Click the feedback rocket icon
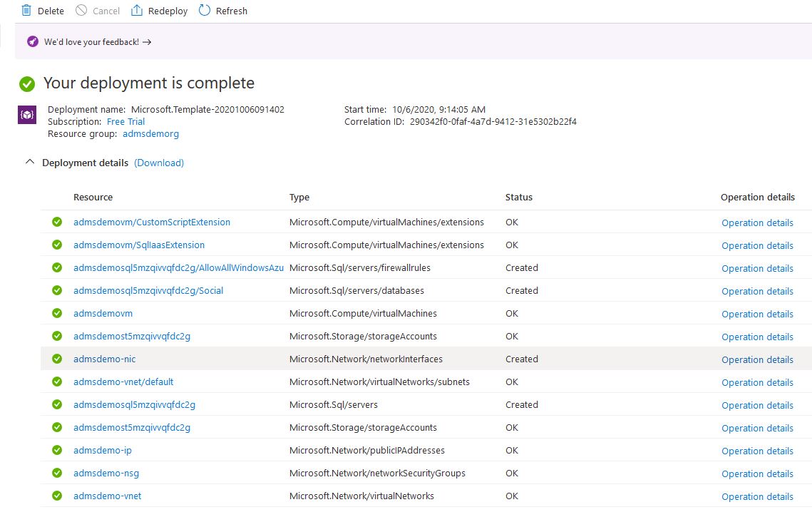This screenshot has width=812, height=522. point(33,42)
